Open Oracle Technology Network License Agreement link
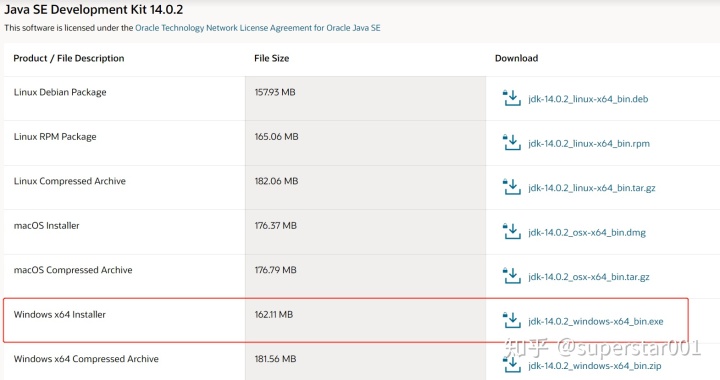 [x=258, y=28]
